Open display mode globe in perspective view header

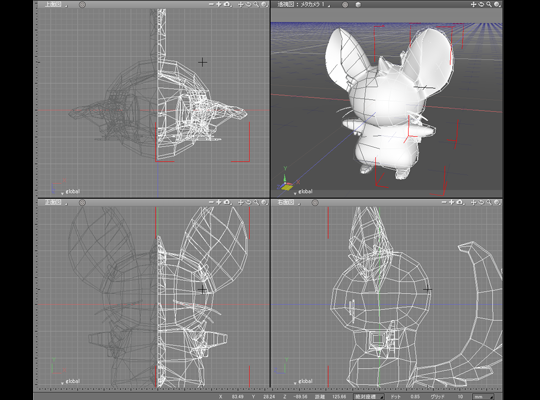(497, 4)
